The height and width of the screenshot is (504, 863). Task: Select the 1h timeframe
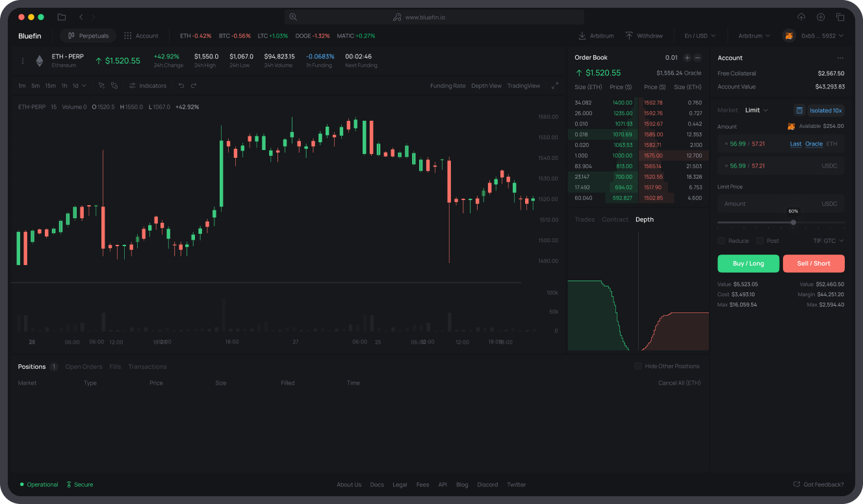point(64,86)
